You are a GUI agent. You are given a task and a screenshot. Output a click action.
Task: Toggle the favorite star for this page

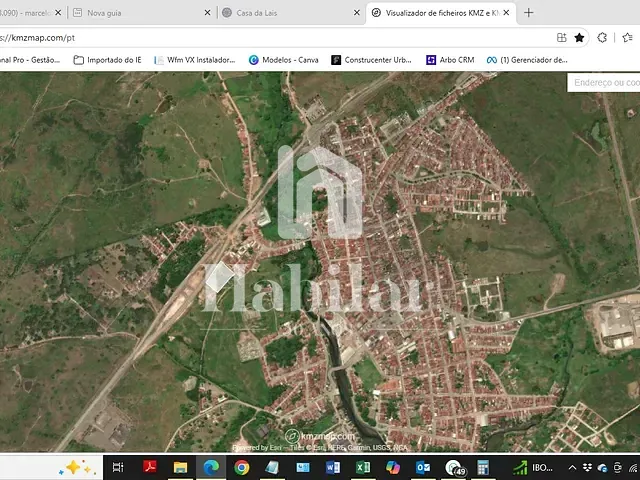[x=579, y=38]
